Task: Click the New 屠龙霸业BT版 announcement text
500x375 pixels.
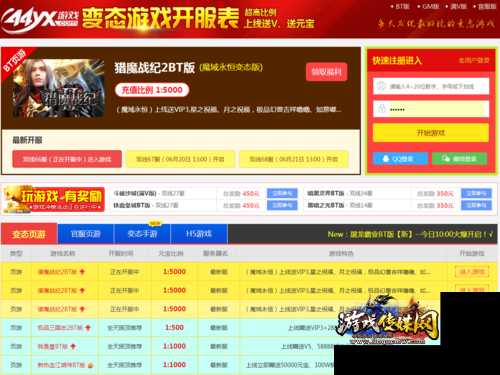Action: click(410, 234)
